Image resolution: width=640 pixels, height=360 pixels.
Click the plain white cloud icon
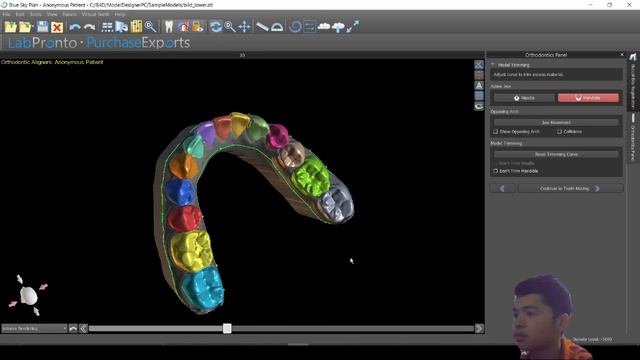(324, 27)
